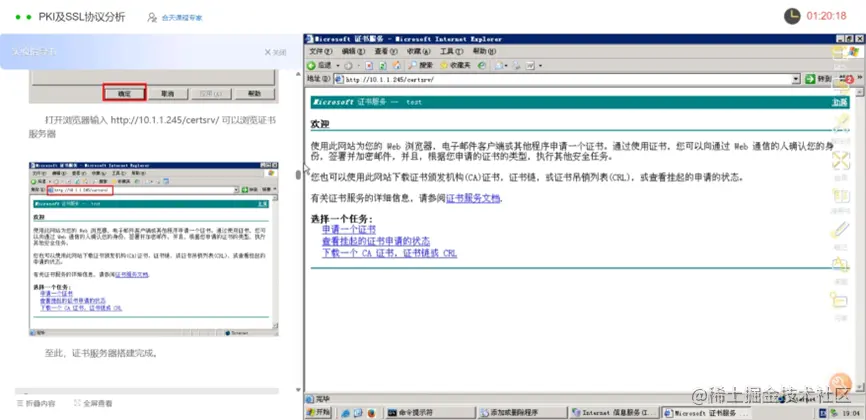Click the 合天课程专家 link
Image resolution: width=866 pixels, height=420 pixels.
pyautogui.click(x=182, y=18)
